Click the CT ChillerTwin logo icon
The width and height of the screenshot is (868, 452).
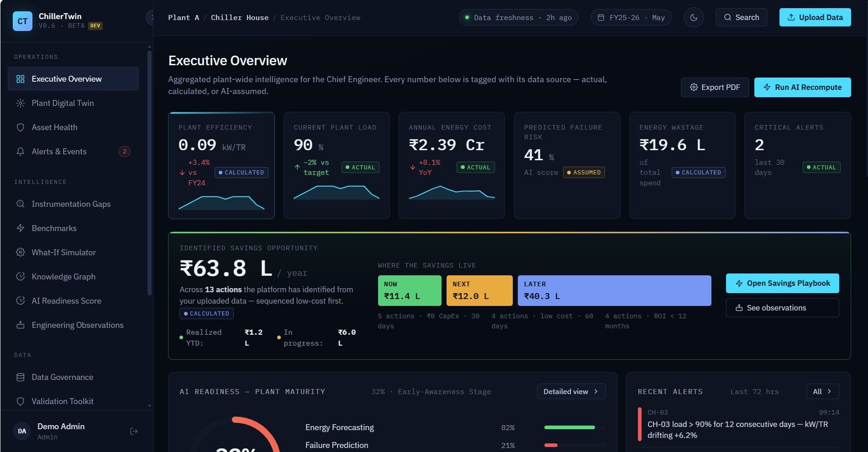(22, 21)
